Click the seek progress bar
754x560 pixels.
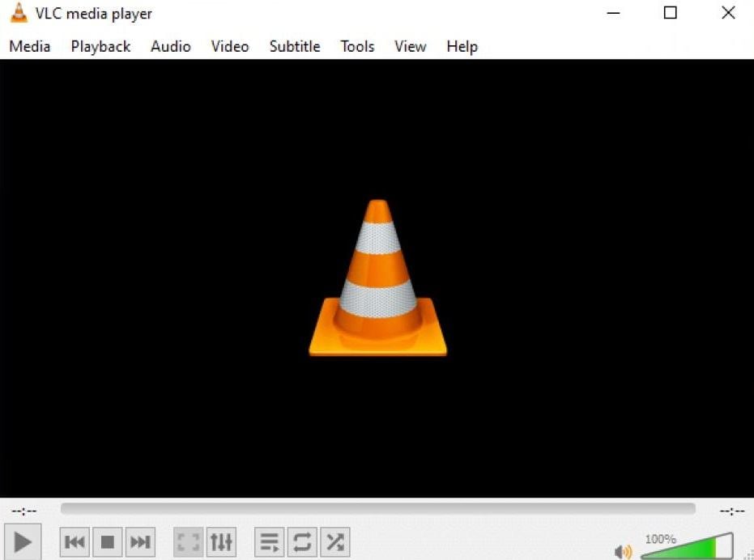tap(378, 508)
